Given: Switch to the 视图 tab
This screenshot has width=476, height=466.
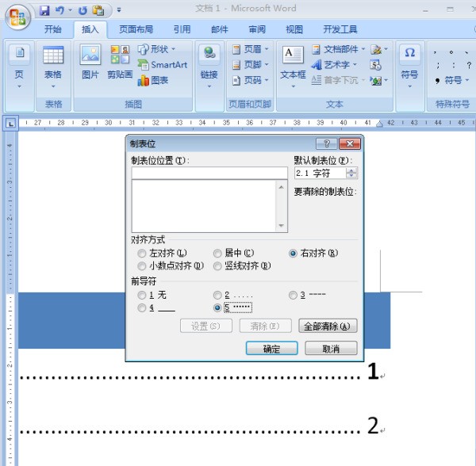Looking at the screenshot, I should pyautogui.click(x=294, y=29).
